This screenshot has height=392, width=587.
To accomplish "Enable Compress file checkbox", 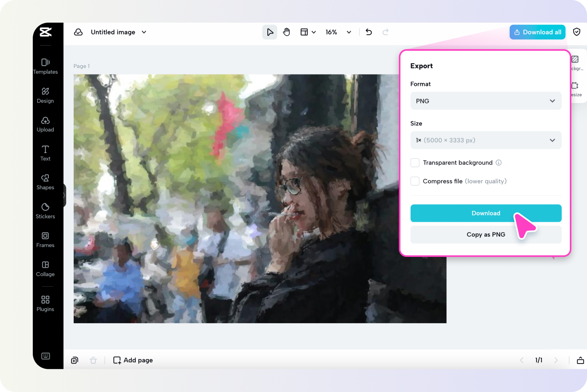I will 415,181.
